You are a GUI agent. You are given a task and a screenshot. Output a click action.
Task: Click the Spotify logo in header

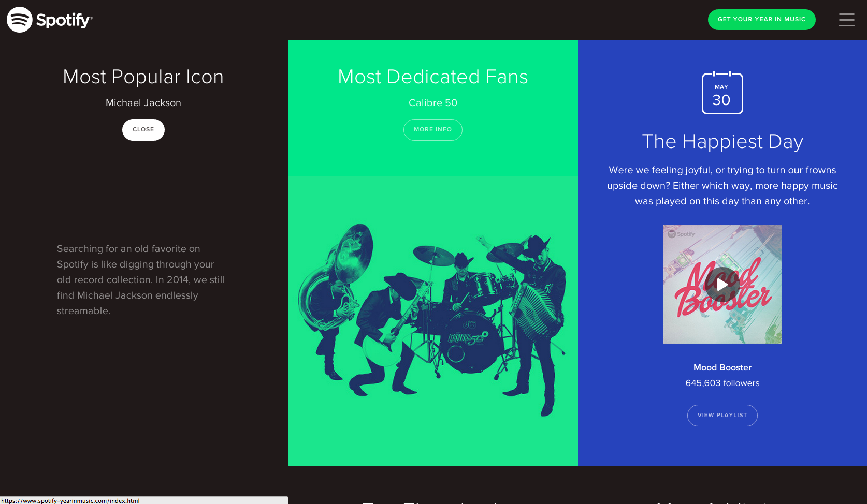[50, 20]
